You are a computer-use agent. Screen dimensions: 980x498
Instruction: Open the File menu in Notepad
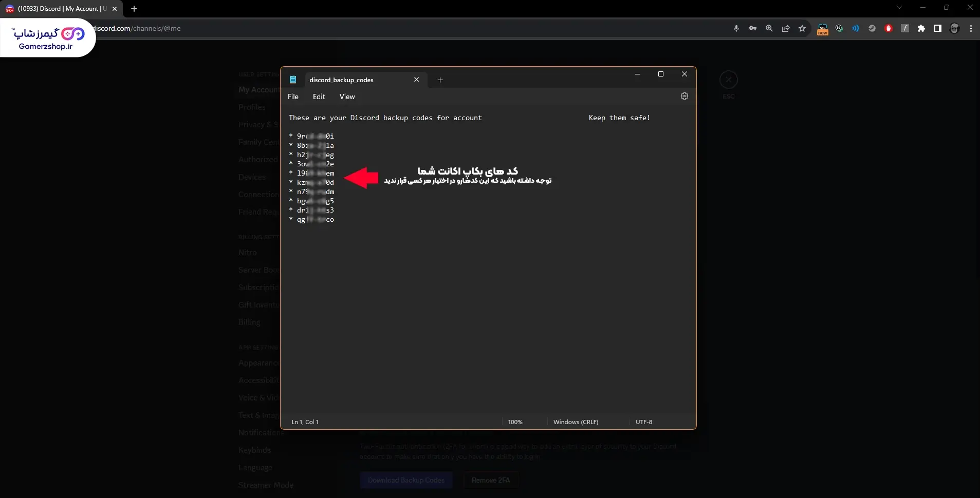tap(293, 97)
